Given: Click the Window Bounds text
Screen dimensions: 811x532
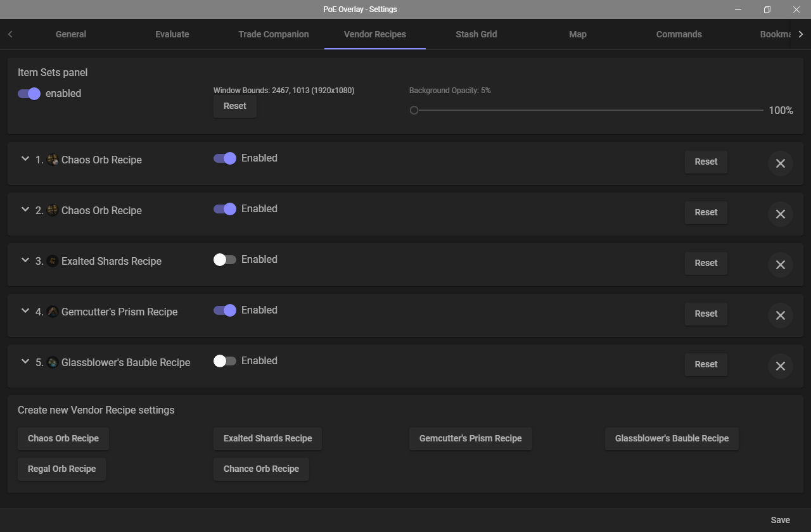Looking at the screenshot, I should [284, 91].
